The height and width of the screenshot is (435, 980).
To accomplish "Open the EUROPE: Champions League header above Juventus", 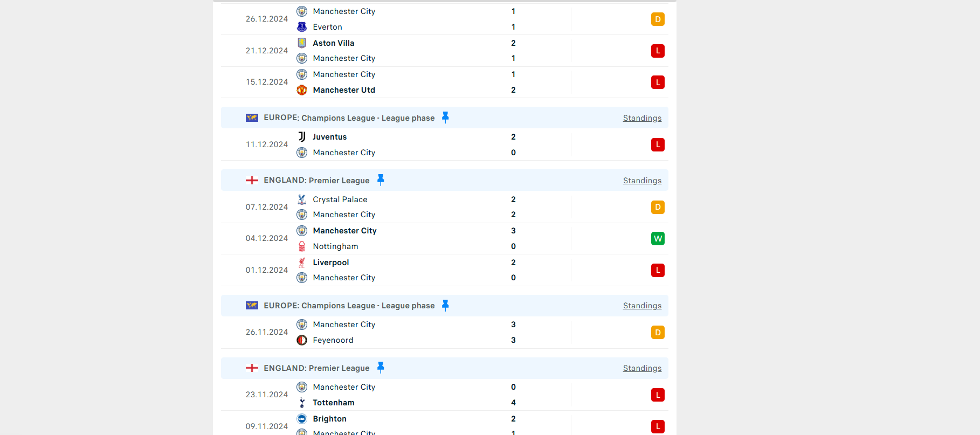I will (349, 118).
